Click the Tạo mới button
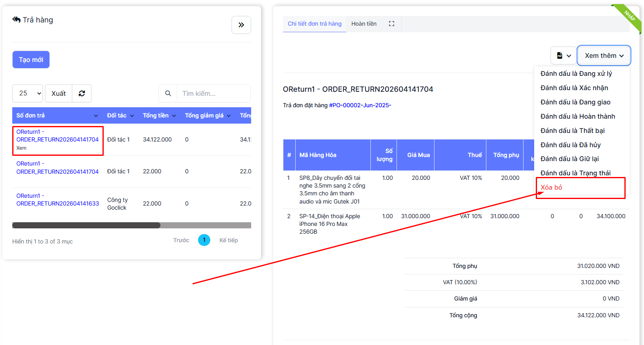The height and width of the screenshot is (345, 644). click(31, 60)
